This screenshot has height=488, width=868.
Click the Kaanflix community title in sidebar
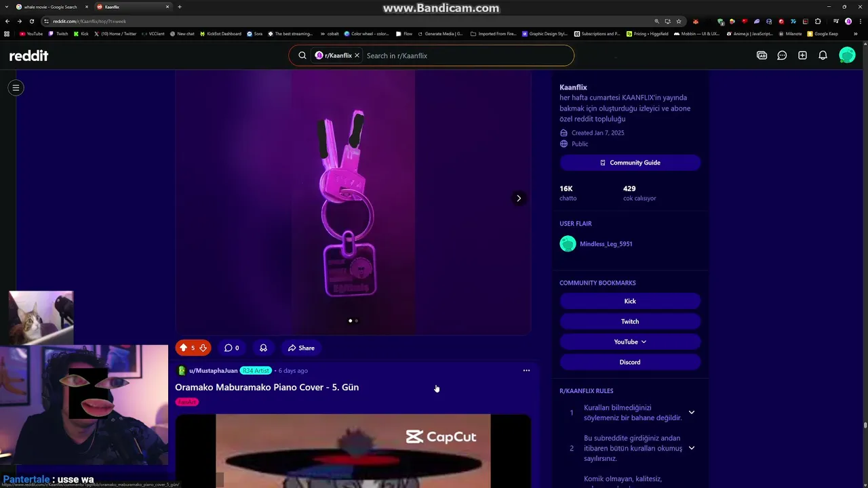(x=573, y=87)
